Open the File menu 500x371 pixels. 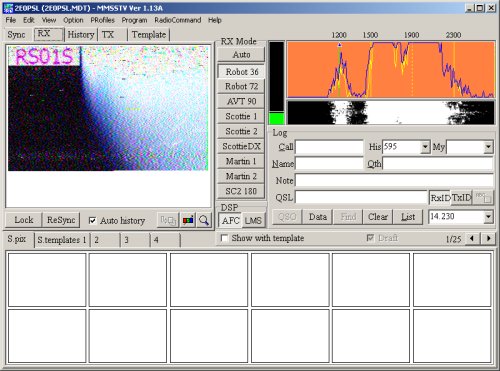tap(11, 20)
